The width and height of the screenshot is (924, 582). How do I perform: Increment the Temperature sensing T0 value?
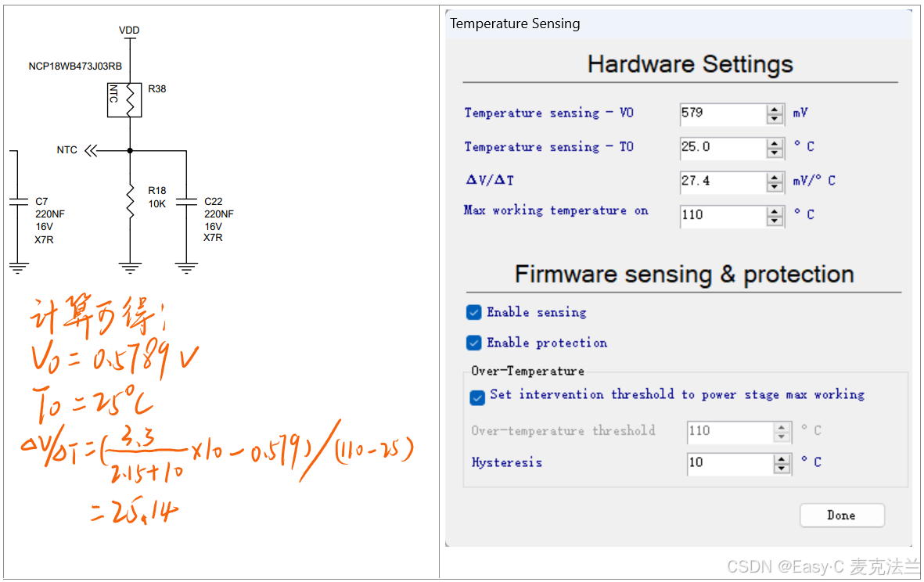pos(775,144)
